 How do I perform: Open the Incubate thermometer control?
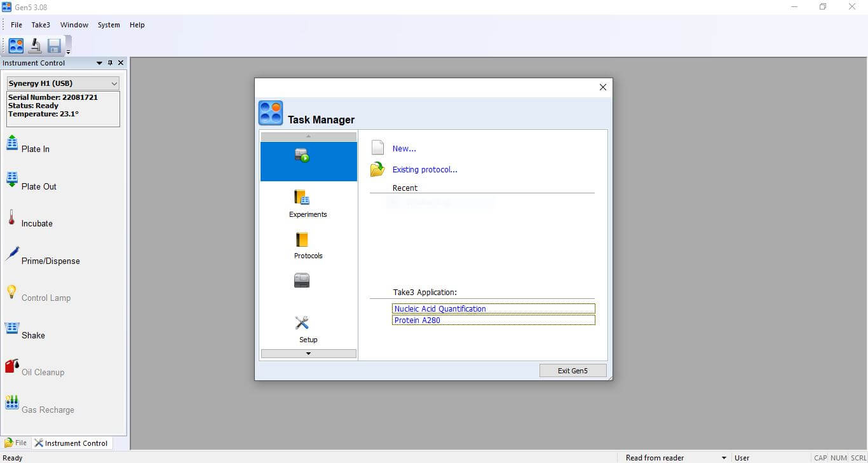pos(11,217)
